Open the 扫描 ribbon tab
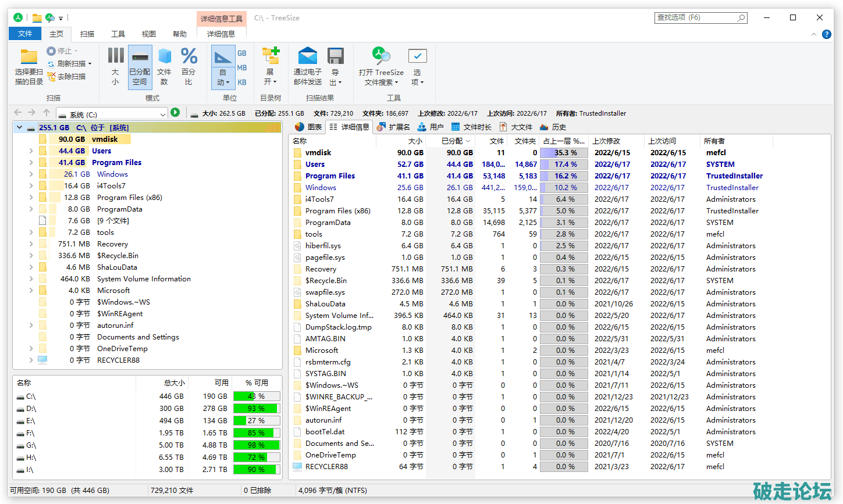This screenshot has width=843, height=504. pyautogui.click(x=87, y=34)
